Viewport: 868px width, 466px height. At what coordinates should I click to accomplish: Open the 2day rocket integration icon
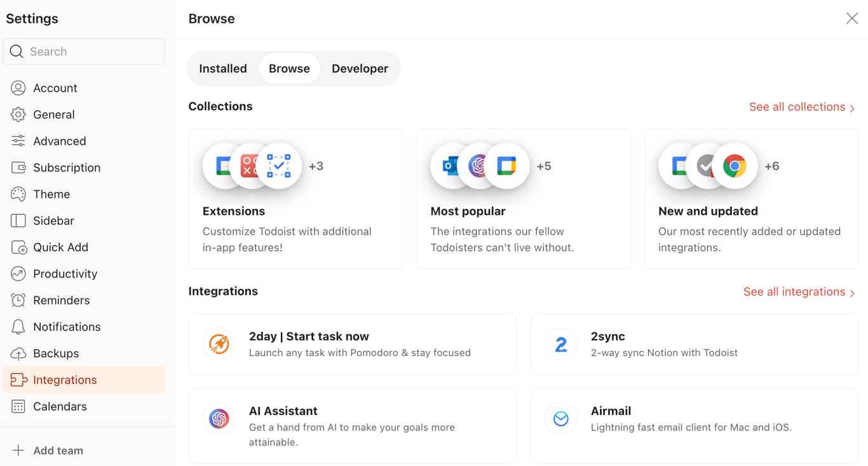[219, 344]
